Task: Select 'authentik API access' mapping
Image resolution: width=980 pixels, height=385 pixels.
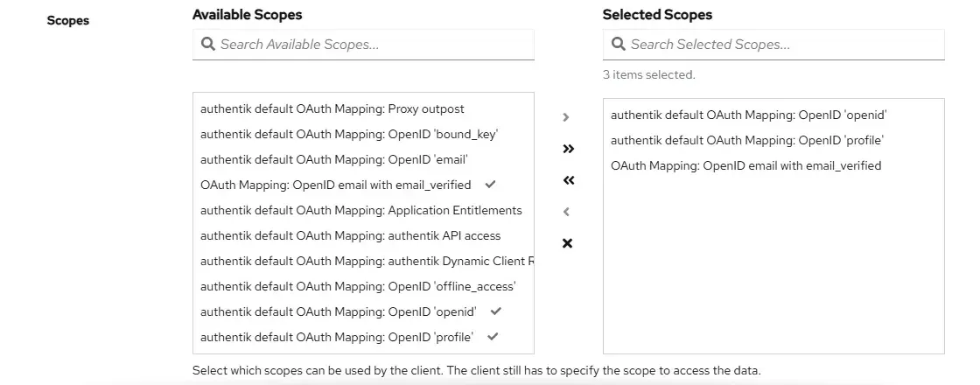Action: (363, 235)
